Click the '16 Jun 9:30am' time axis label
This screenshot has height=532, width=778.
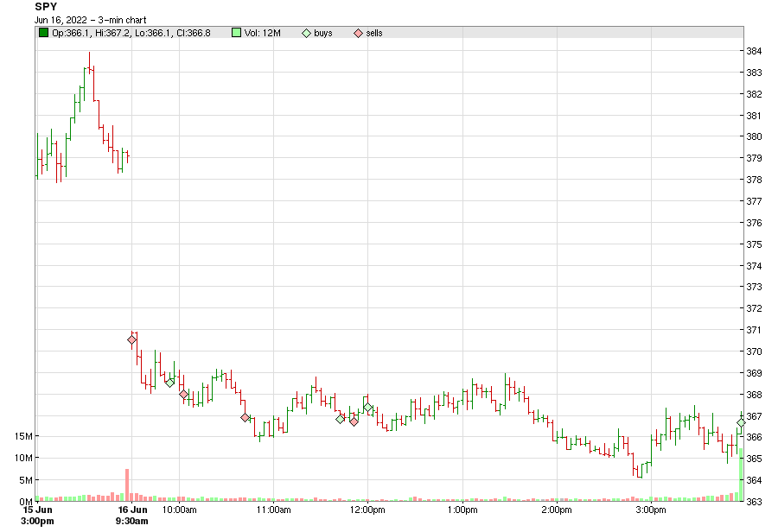coord(132,515)
